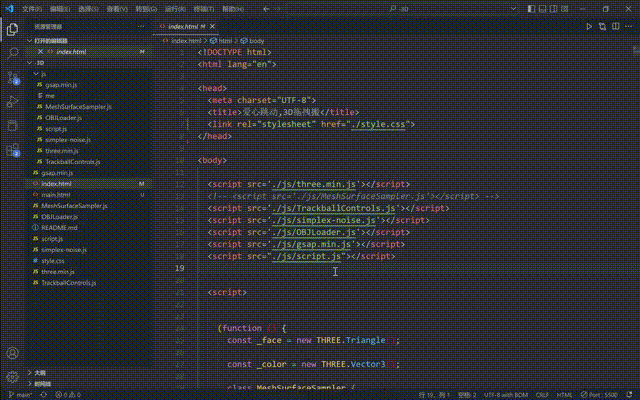The image size is (640, 400).
Task: Change the CRLF line ending setting
Action: click(x=542, y=395)
